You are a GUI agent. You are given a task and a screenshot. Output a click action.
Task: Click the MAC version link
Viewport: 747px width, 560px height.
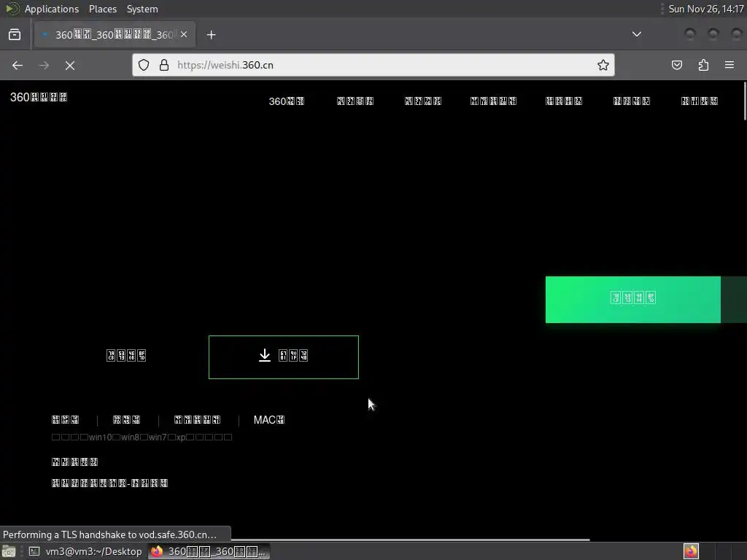coord(269,420)
